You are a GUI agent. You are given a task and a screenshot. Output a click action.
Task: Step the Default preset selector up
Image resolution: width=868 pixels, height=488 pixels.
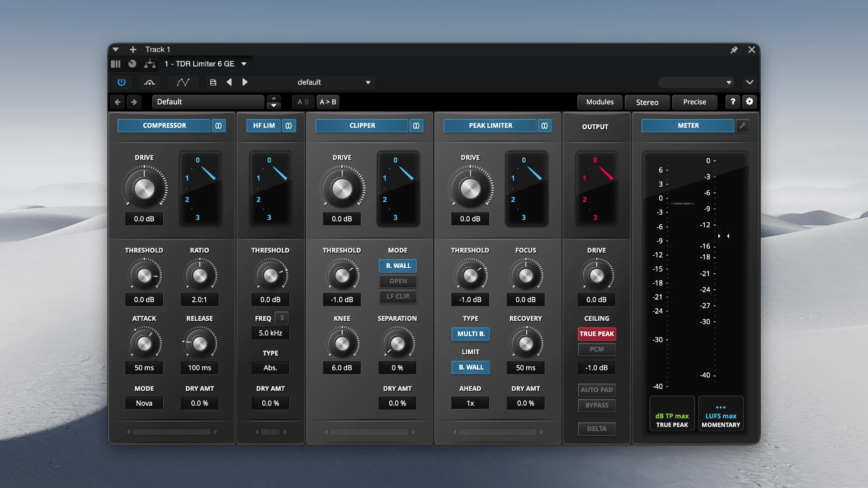click(x=274, y=99)
